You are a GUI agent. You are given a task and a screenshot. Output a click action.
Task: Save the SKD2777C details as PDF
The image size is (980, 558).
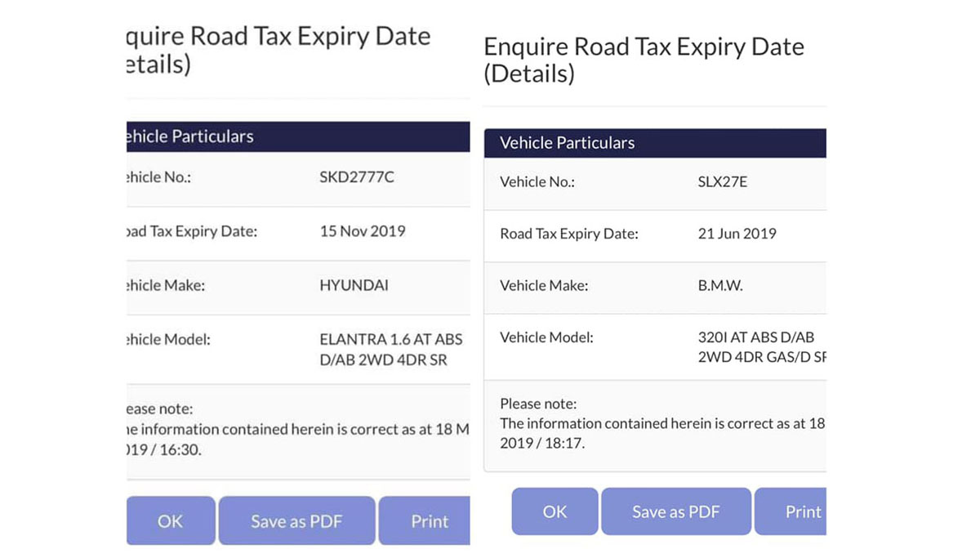pos(296,521)
